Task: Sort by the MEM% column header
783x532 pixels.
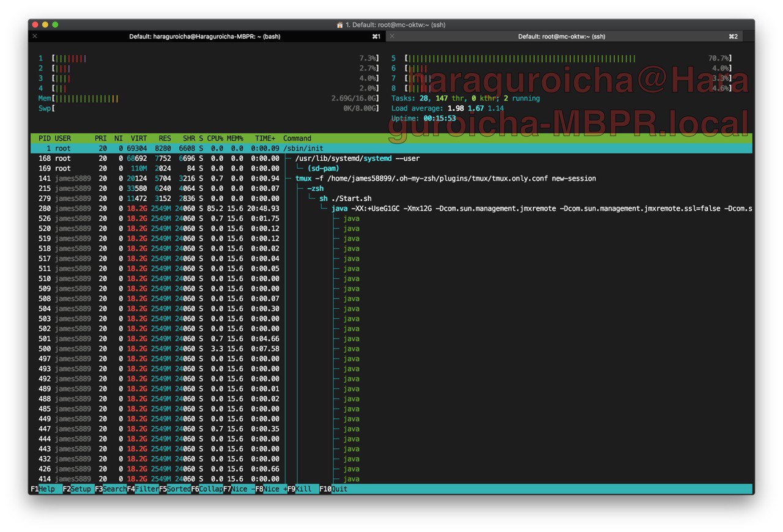Action: 235,139
